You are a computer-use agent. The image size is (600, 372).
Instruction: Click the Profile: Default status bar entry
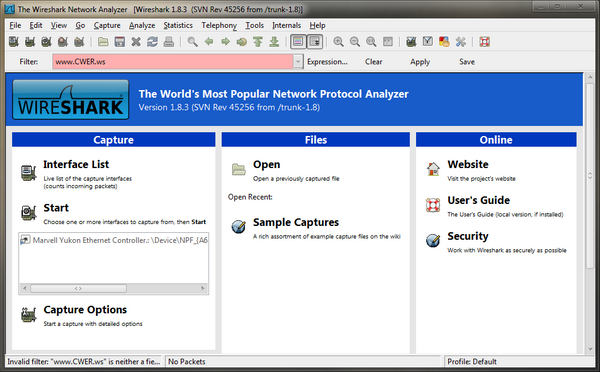(472, 362)
